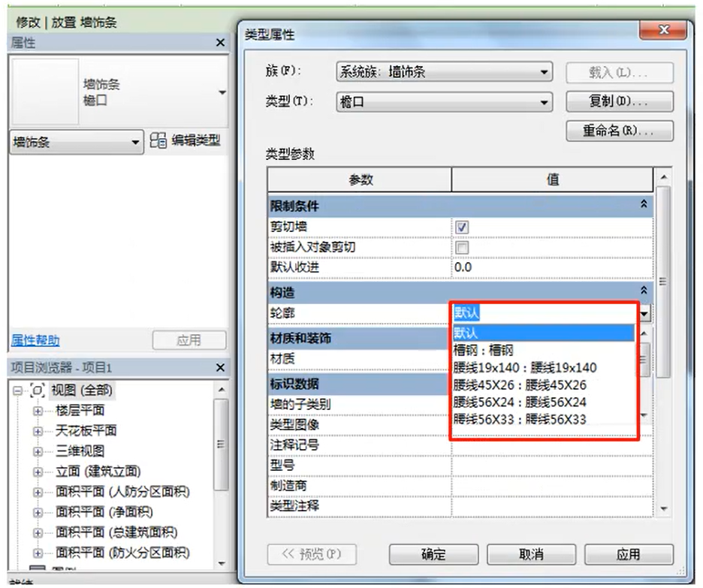Expand the 三维视图 tree node
The height and width of the screenshot is (588, 703).
coord(38,452)
